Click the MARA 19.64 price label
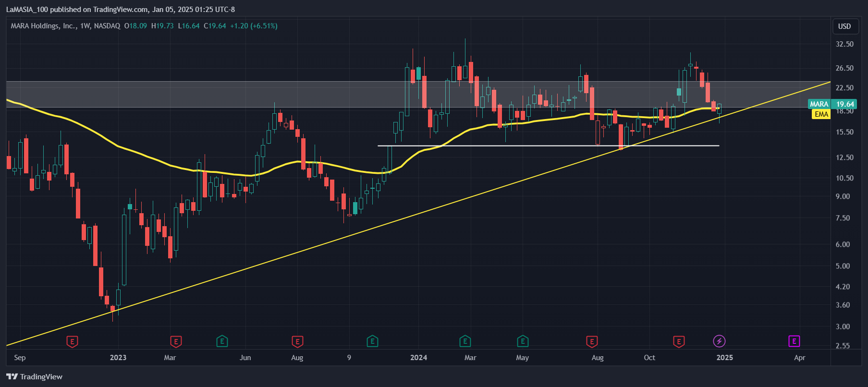Image resolution: width=868 pixels, height=387 pixels. pos(832,104)
